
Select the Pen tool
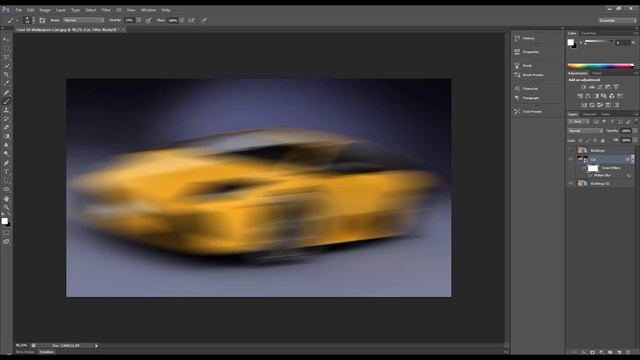6,163
